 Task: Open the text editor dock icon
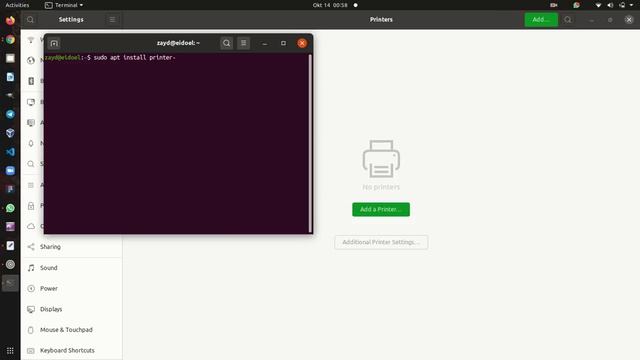click(x=10, y=245)
